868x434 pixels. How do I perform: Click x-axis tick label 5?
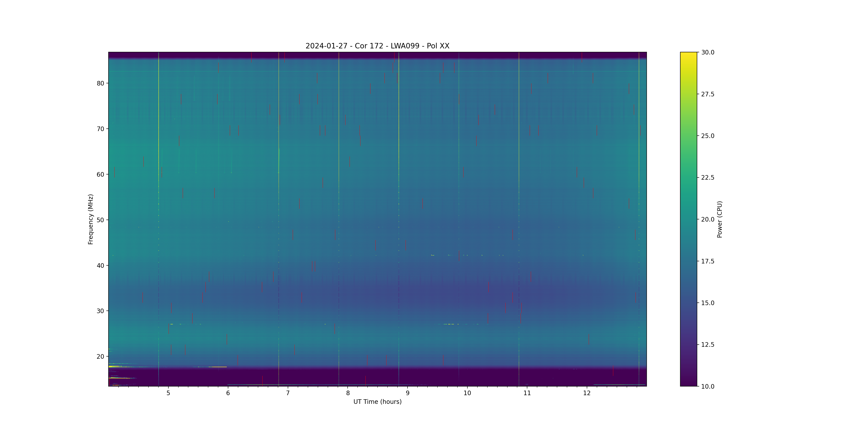(168, 393)
